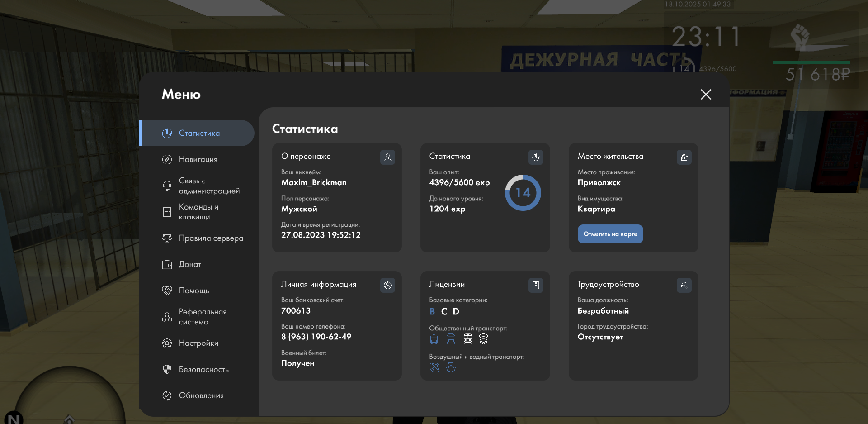The image size is (868, 424).
Task: Click the document icon in Лицензии card
Action: (x=536, y=285)
